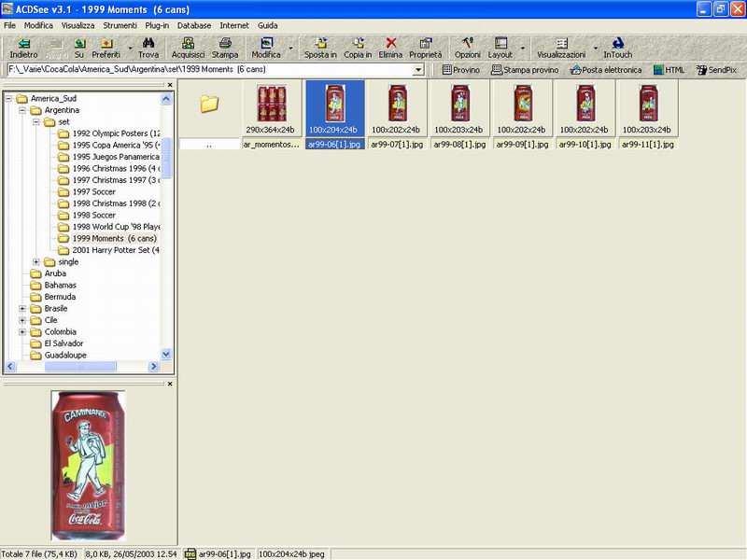The image size is (747, 560).
Task: Click Stampa provino print button
Action: pos(525,70)
